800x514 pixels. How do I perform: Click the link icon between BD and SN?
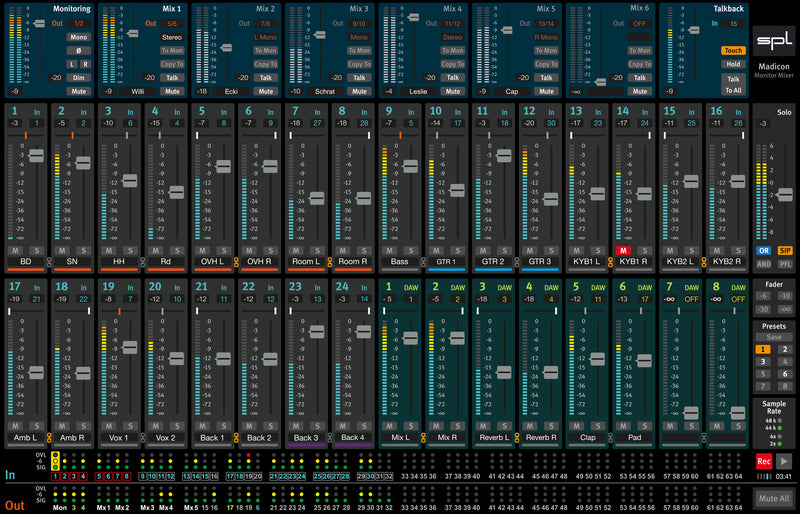point(49,262)
